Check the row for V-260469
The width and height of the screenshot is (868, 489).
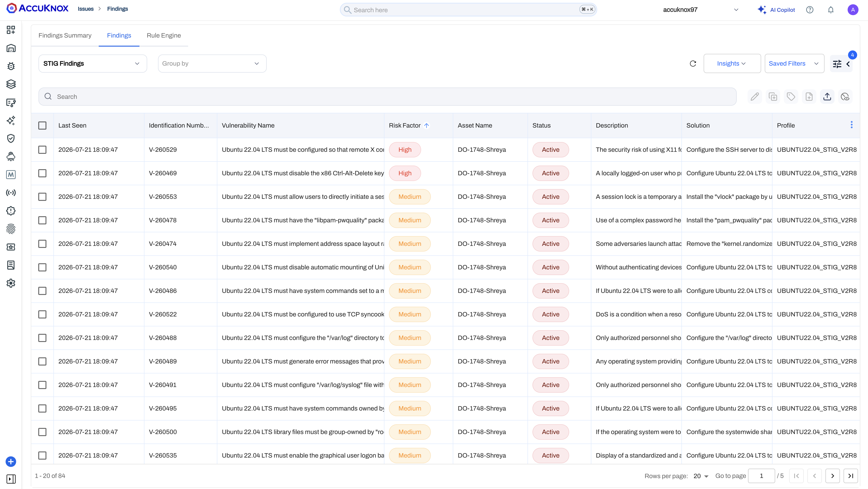coord(42,173)
